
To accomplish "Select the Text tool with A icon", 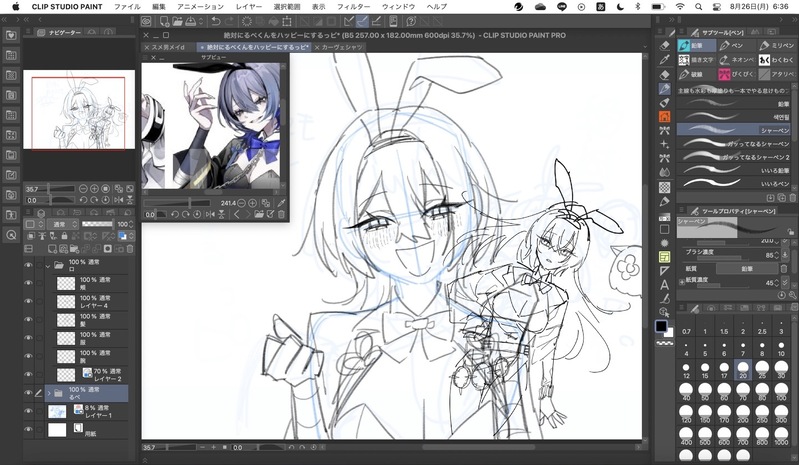I will click(664, 285).
